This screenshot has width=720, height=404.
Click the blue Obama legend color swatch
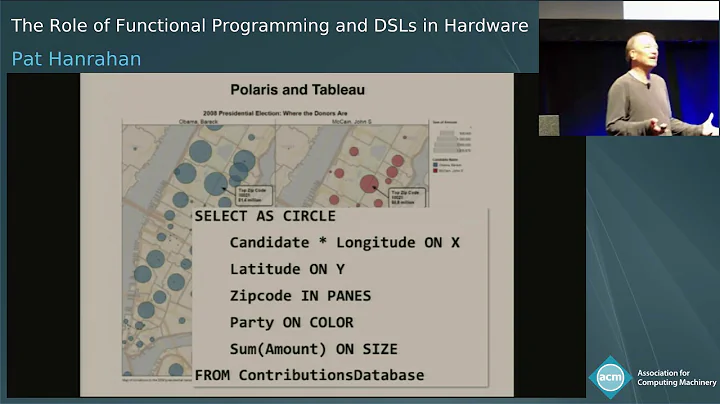pos(435,164)
